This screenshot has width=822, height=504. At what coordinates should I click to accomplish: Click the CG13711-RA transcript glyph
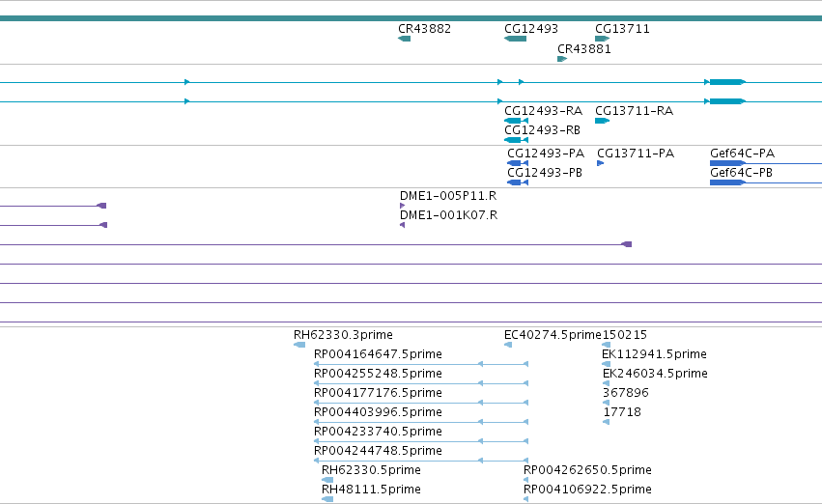coord(602,121)
